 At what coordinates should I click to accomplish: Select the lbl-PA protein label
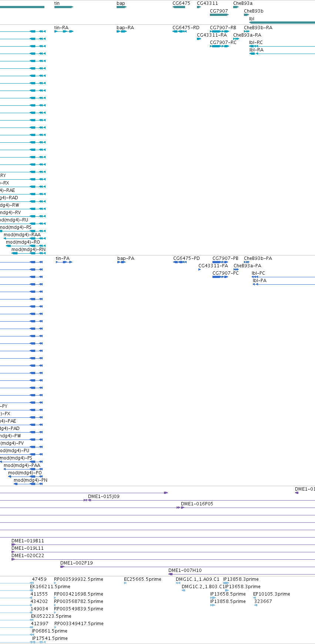(x=259, y=281)
